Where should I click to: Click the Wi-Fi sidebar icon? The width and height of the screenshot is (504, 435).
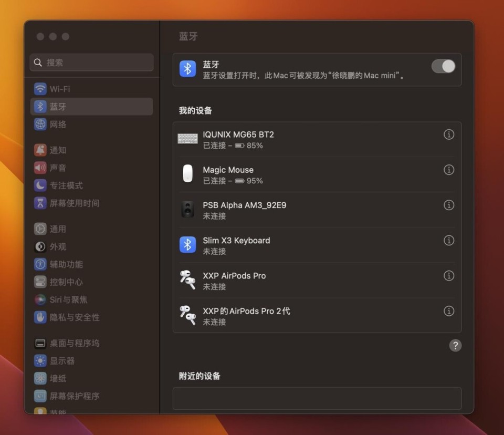point(40,89)
